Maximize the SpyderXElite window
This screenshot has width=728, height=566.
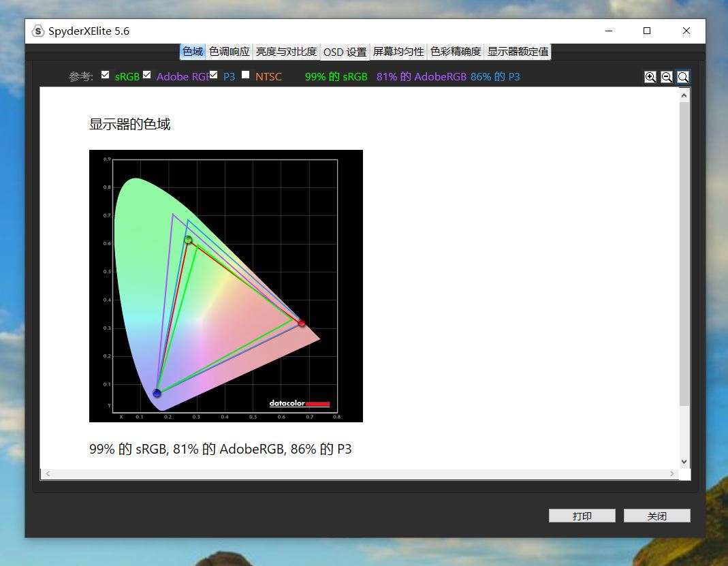pyautogui.click(x=647, y=31)
